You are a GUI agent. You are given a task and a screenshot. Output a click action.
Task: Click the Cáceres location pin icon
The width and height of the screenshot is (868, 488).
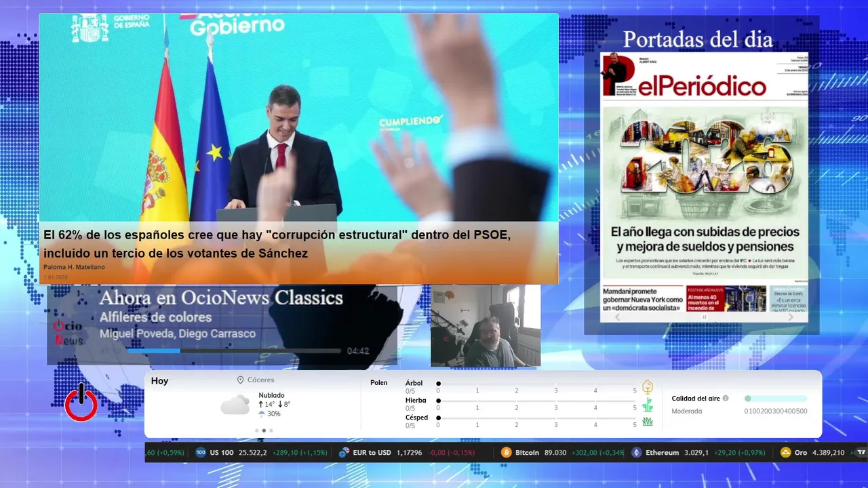tap(240, 380)
